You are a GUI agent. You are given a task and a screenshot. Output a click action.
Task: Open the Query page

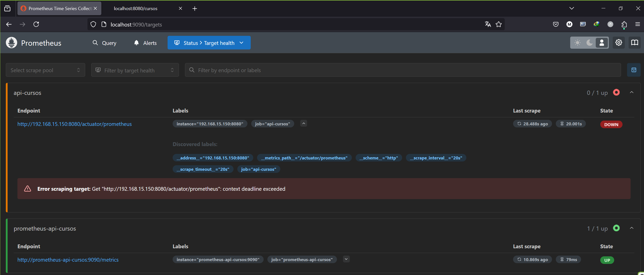(x=104, y=43)
